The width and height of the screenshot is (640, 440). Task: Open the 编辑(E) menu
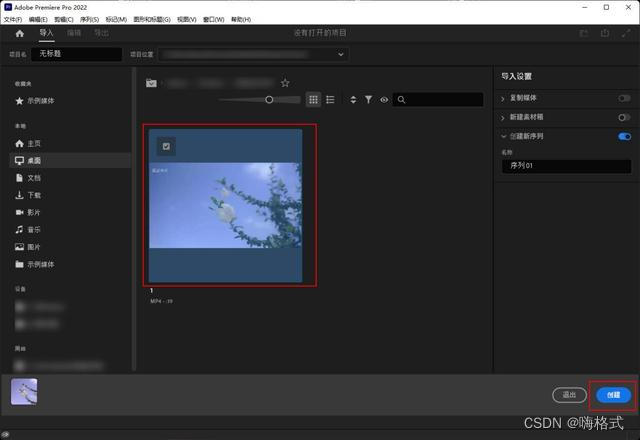coord(38,19)
